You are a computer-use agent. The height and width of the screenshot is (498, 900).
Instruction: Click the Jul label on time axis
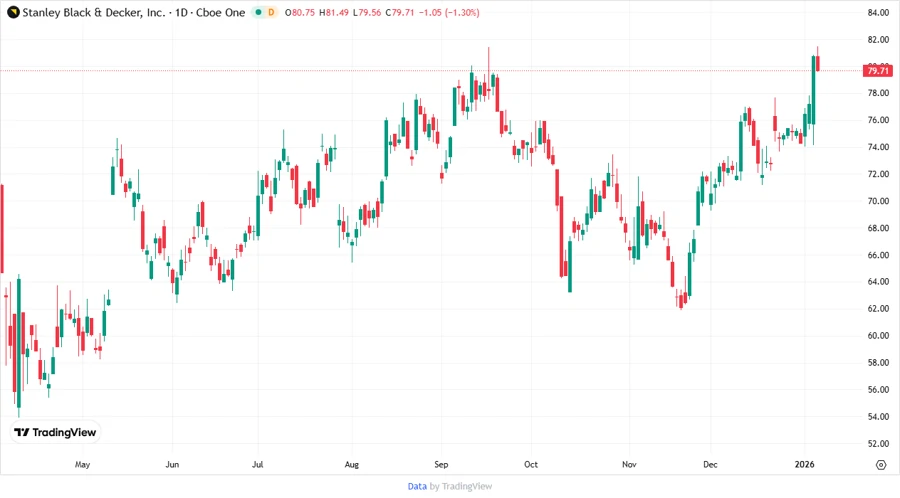[258, 465]
